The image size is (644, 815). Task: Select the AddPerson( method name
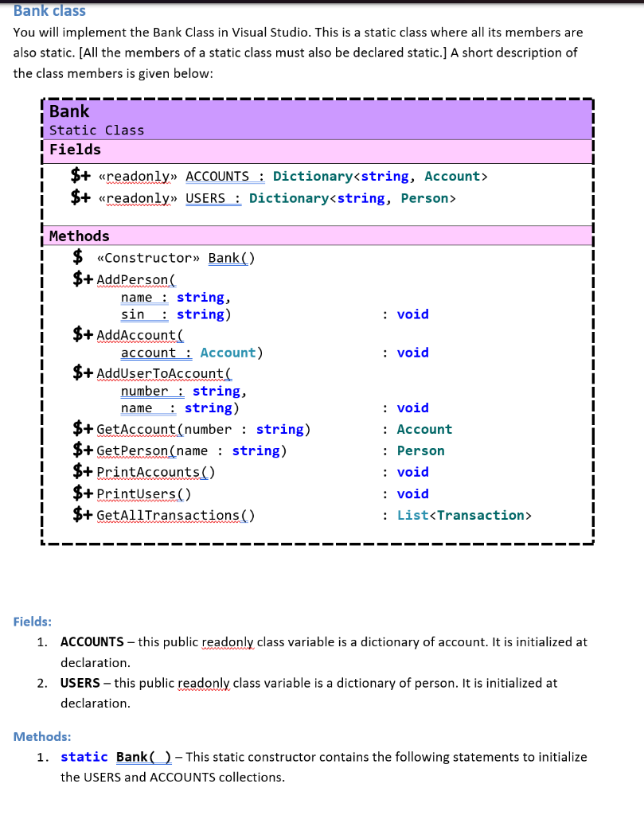click(x=136, y=279)
